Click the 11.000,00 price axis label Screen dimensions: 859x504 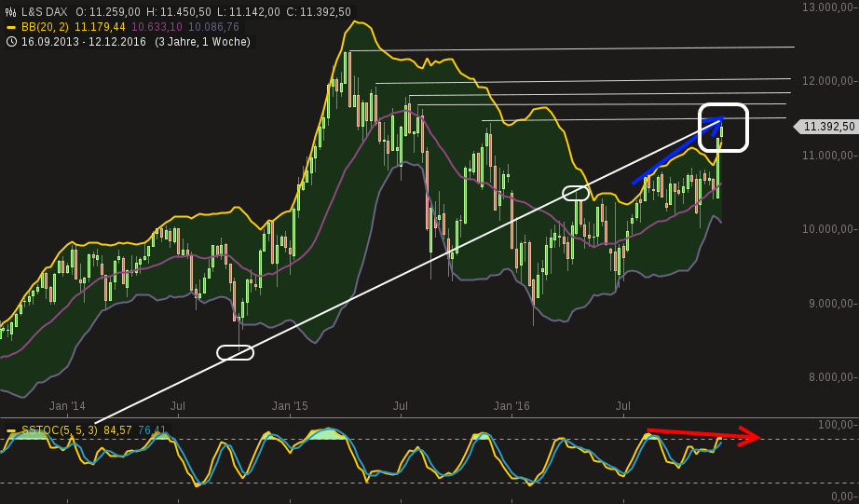coord(829,156)
